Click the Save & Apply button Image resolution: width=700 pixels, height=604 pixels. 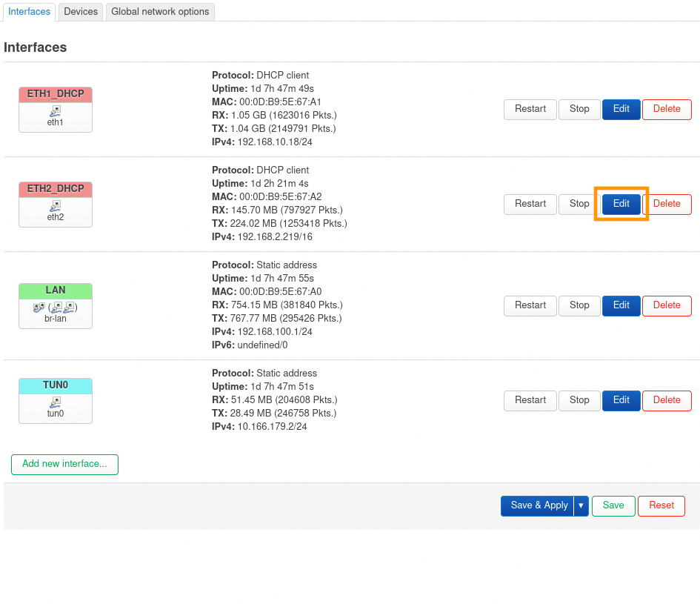(x=539, y=505)
